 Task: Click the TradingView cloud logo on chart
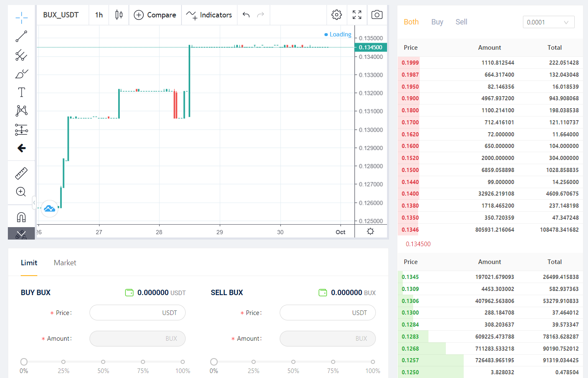point(50,208)
